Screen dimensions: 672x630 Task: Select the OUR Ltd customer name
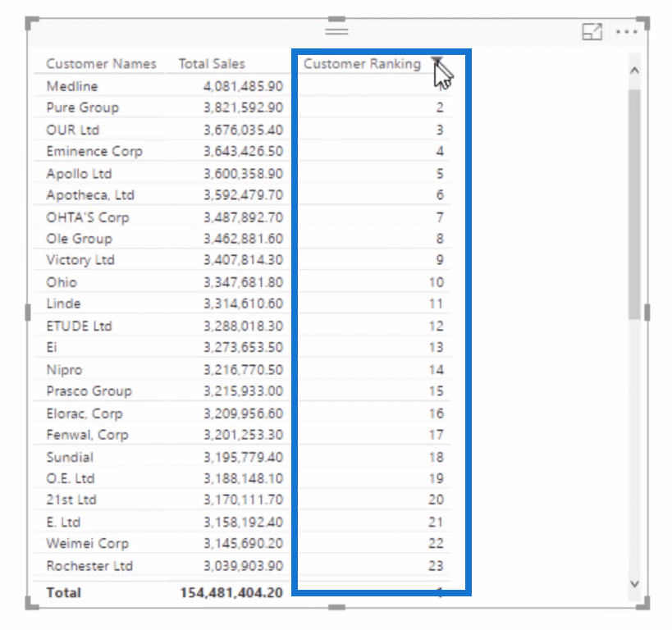click(x=73, y=130)
